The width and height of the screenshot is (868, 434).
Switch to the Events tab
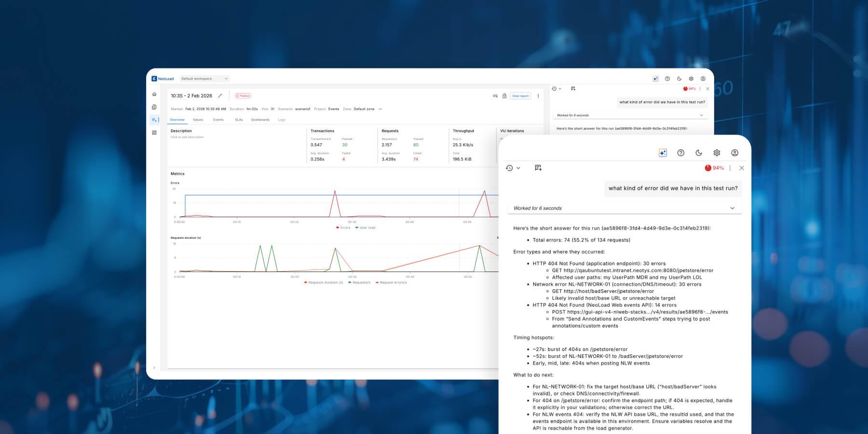click(218, 120)
